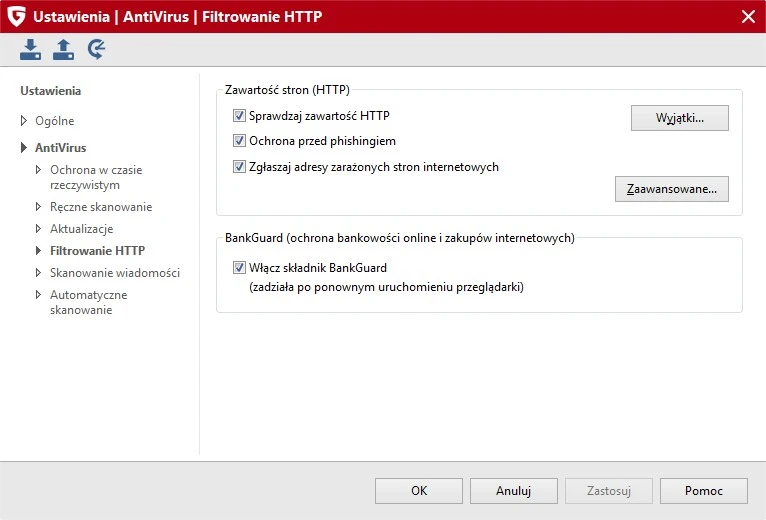The width and height of the screenshot is (766, 520).
Task: Toggle Ochrona przed phishingiem checkbox
Action: coord(239,141)
